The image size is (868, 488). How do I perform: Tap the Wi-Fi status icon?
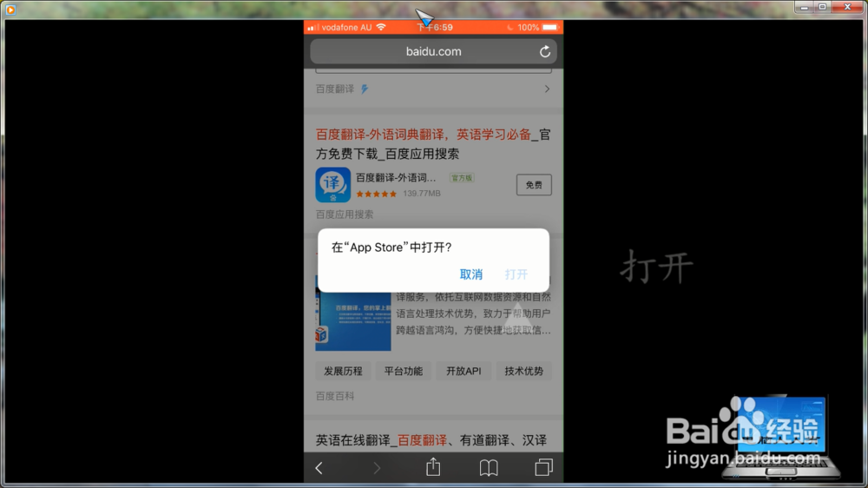[x=381, y=27]
